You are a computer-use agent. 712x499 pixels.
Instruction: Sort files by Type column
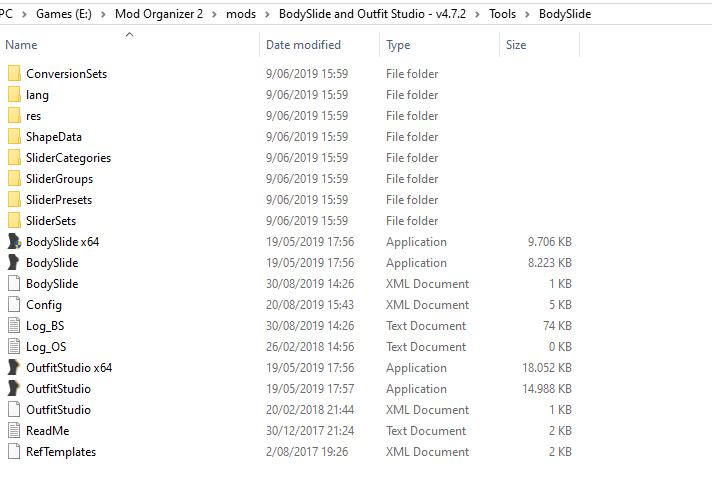(x=398, y=45)
